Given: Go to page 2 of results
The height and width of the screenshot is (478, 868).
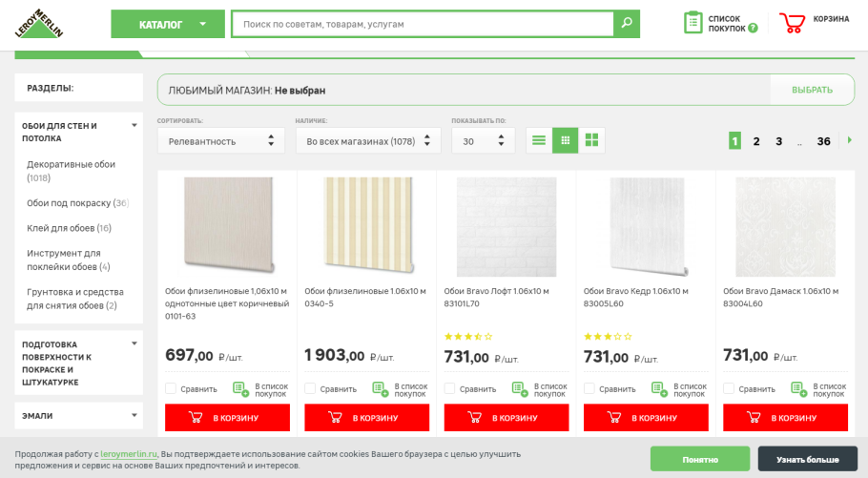Looking at the screenshot, I should 756,141.
